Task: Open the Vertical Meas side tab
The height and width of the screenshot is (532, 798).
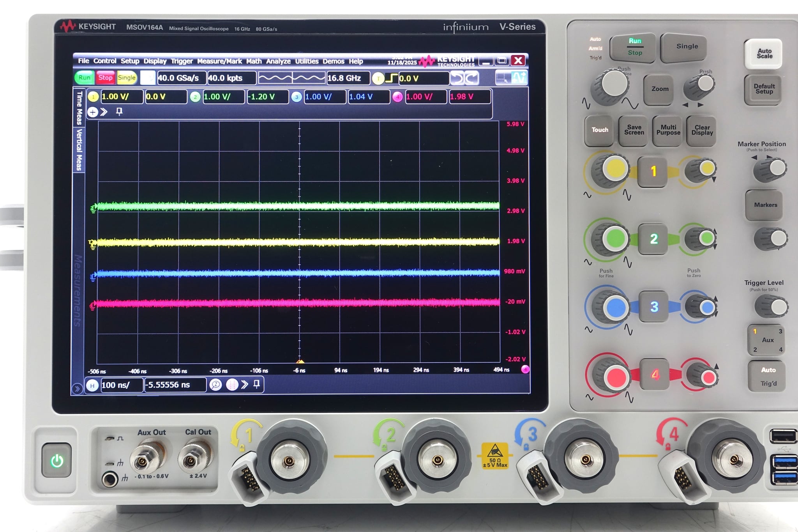Action: (79, 150)
